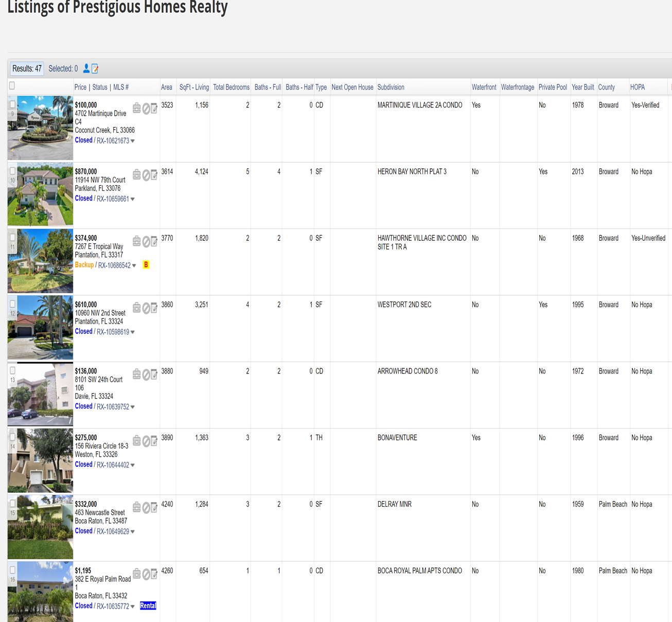This screenshot has width=672, height=622.
Task: Click notes edit icon for 7267 E Tropical Way
Action: click(x=154, y=241)
